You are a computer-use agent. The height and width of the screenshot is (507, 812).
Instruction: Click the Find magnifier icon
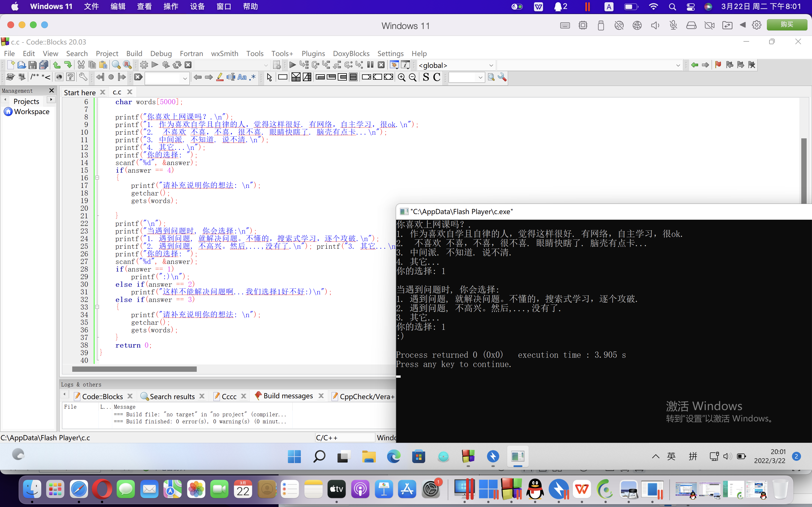click(x=116, y=65)
